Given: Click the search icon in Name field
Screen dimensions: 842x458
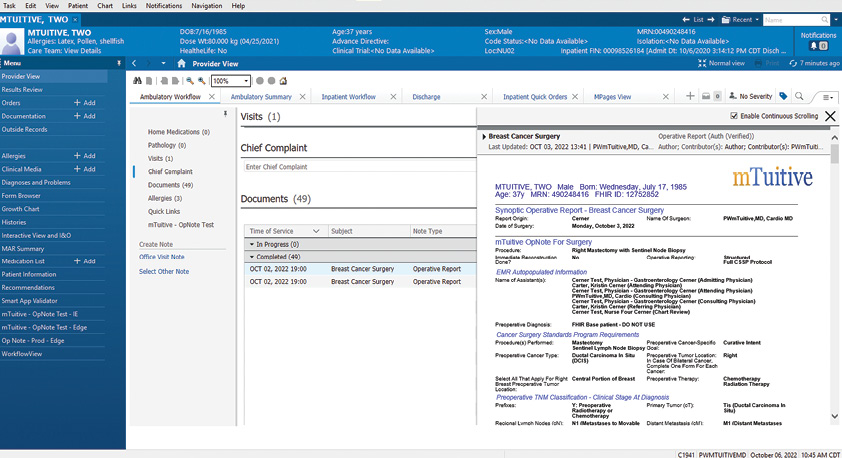Looking at the screenshot, I should pyautogui.click(x=824, y=20).
